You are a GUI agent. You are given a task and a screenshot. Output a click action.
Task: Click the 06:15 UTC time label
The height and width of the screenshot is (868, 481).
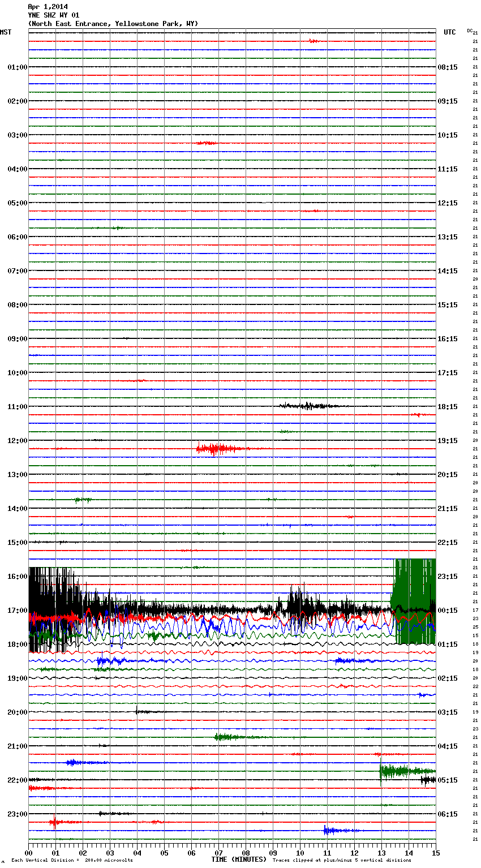[448, 814]
